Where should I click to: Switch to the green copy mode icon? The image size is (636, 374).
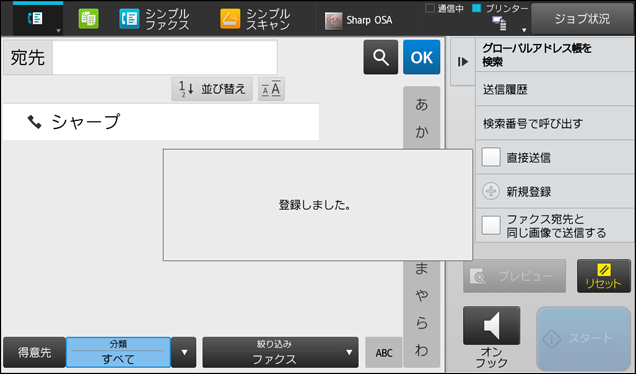pos(88,19)
